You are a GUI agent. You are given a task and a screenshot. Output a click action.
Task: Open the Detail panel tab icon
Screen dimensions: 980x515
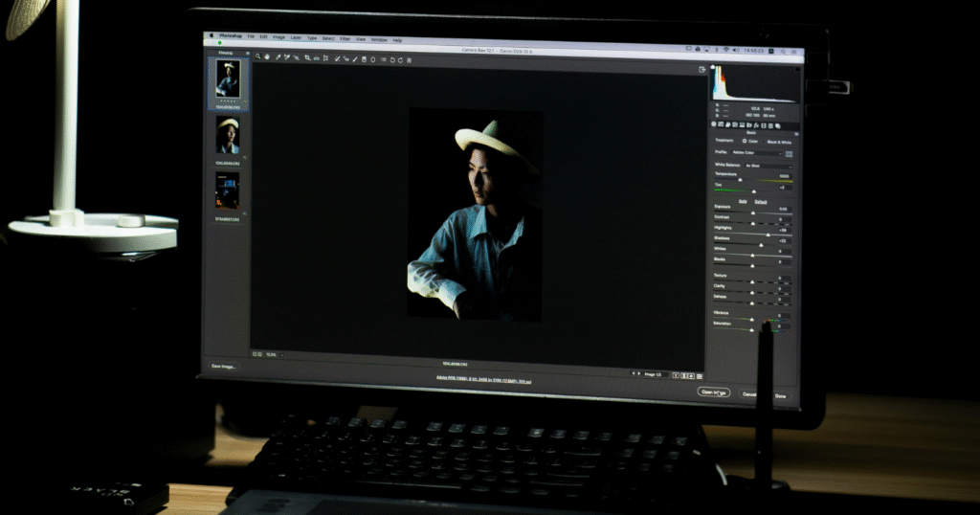pos(728,124)
